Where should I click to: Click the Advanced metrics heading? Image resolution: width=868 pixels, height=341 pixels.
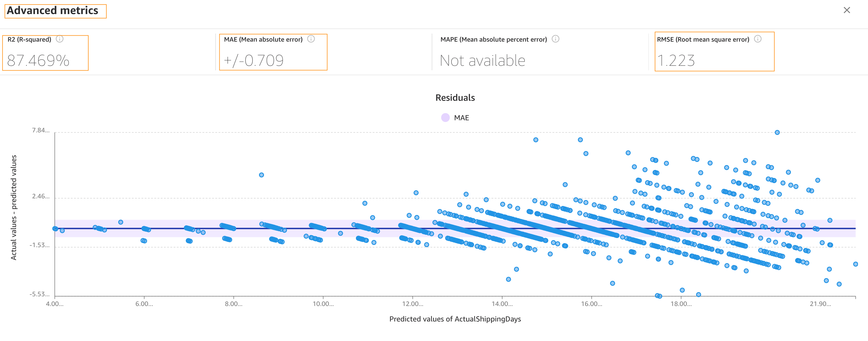[x=52, y=10]
